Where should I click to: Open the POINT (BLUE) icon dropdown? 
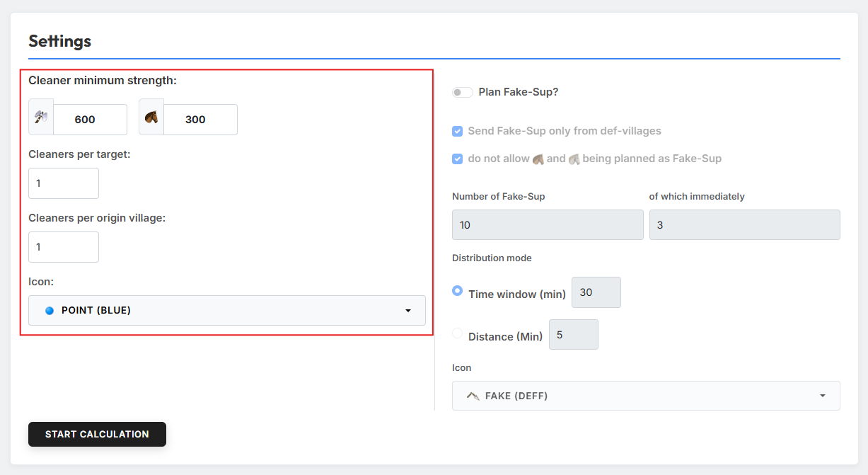click(227, 310)
